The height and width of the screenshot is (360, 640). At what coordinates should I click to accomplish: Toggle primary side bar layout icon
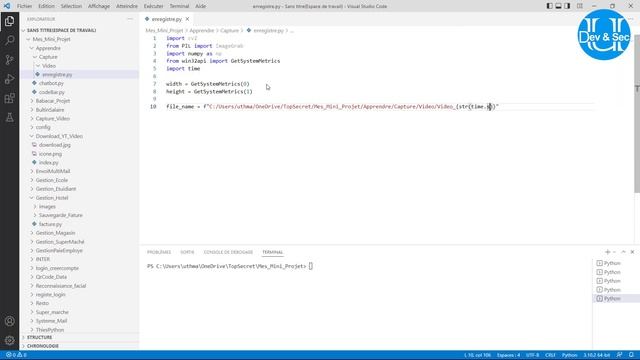[549, 6]
